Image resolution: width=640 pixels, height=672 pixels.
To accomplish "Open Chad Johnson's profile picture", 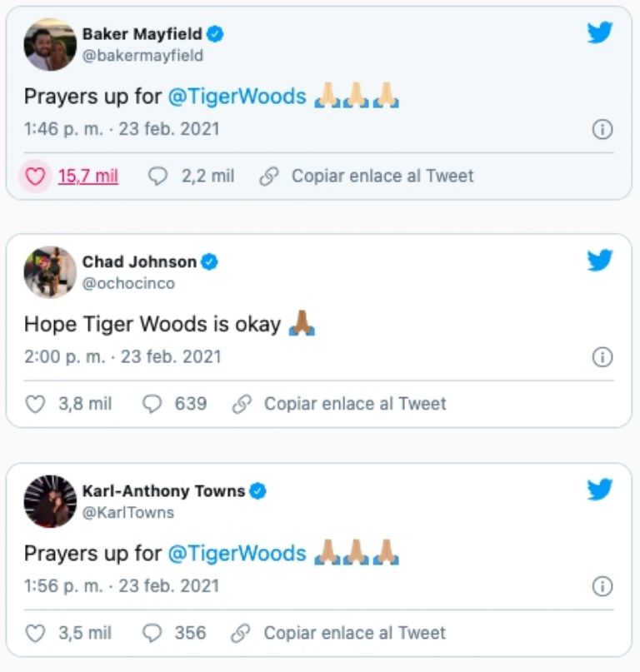I will (x=50, y=272).
